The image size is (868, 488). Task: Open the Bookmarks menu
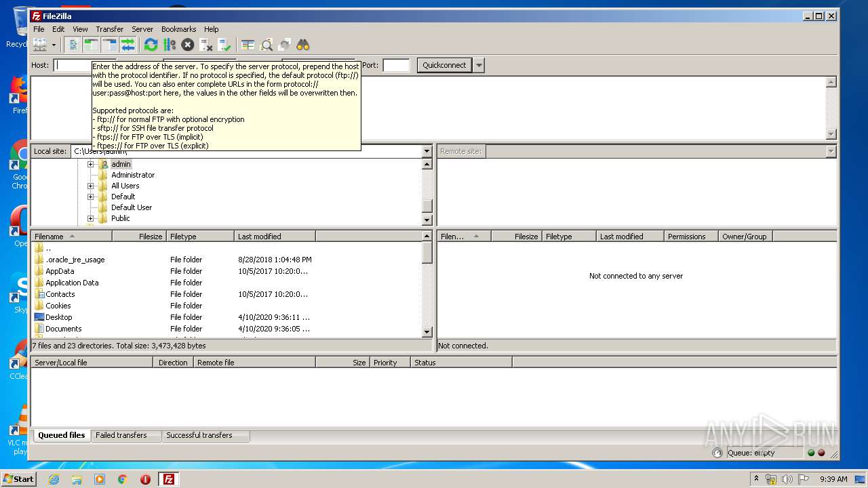click(x=178, y=29)
